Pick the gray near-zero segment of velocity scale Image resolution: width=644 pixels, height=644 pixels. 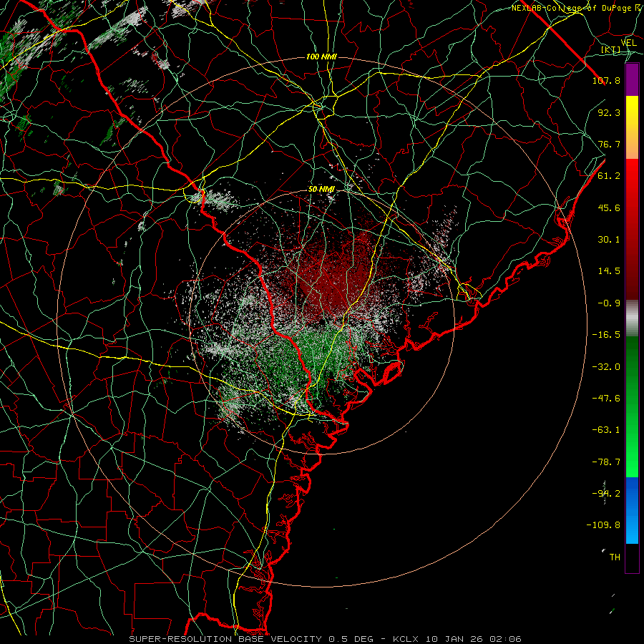(x=632, y=318)
